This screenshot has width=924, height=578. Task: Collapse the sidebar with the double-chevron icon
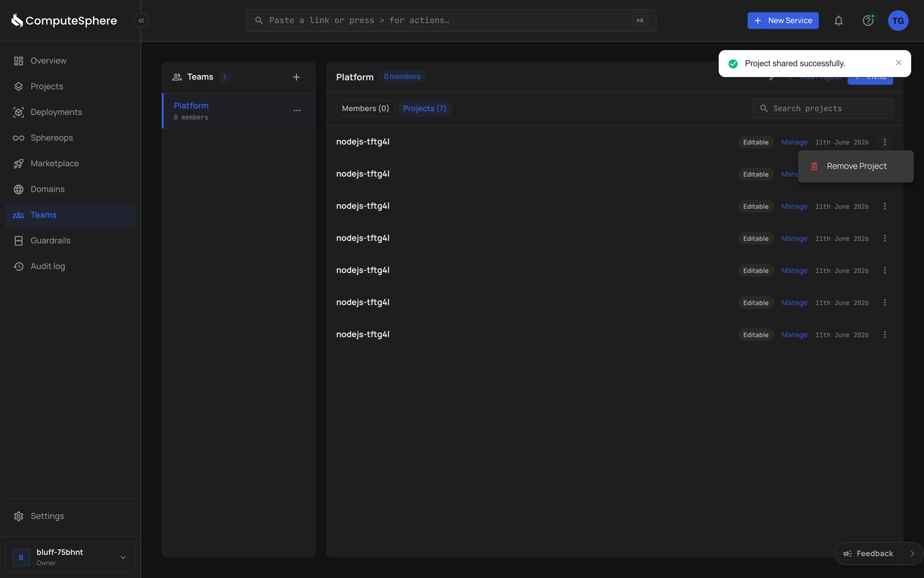(141, 21)
